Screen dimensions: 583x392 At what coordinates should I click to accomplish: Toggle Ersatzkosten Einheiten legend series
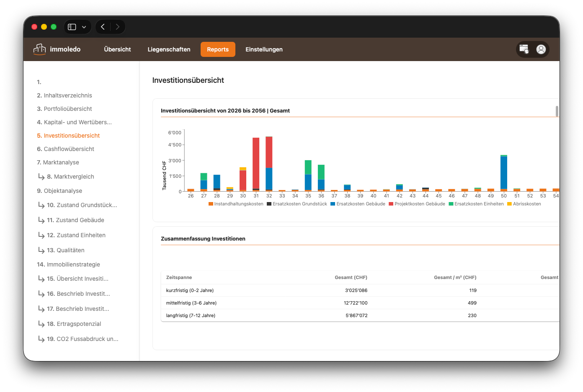pyautogui.click(x=476, y=204)
